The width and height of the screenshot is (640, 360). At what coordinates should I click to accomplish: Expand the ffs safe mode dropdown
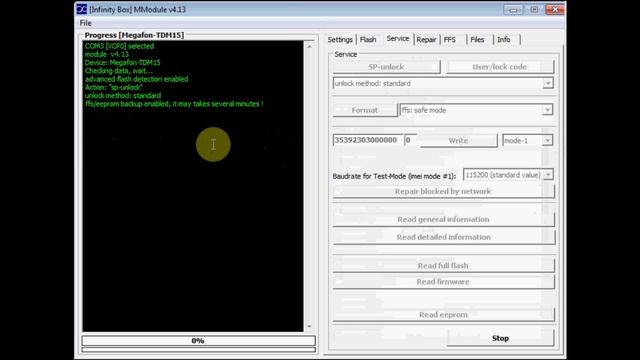click(547, 110)
